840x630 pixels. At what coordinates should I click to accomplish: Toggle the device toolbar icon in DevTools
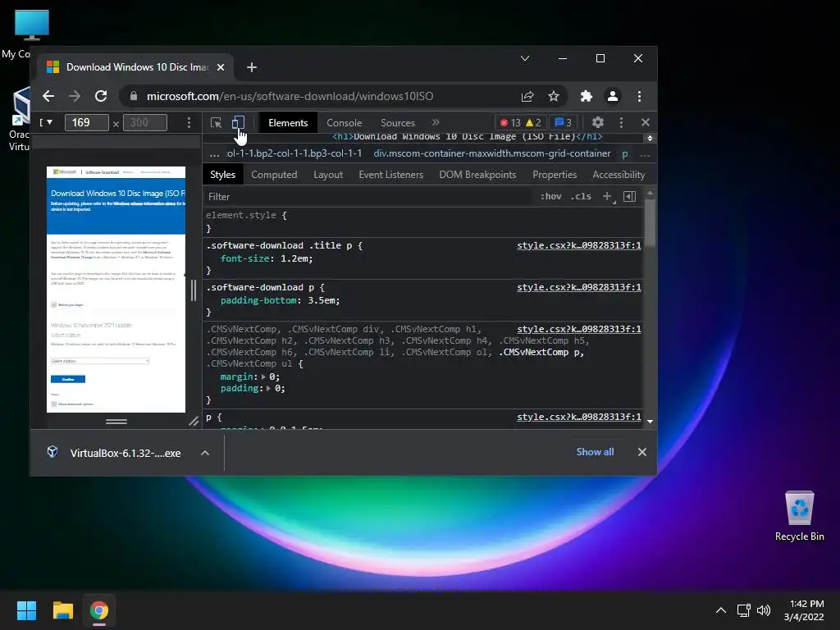(238, 123)
